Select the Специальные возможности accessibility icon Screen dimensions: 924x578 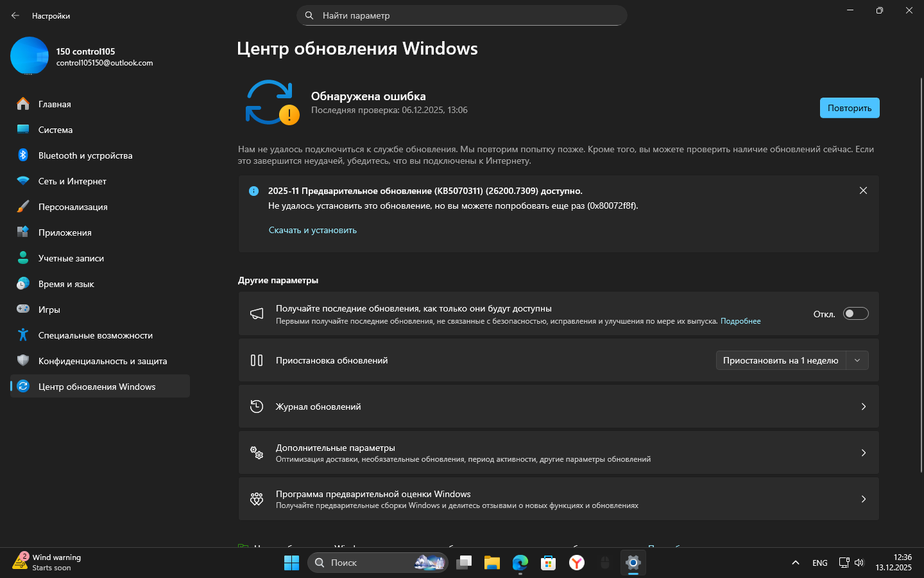click(x=23, y=335)
